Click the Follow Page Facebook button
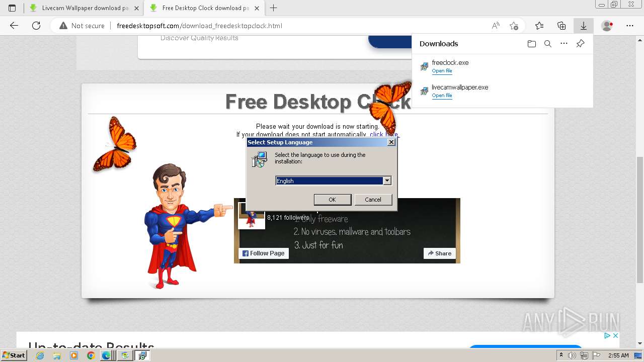Viewport: 644px width, 362px height. click(x=264, y=253)
